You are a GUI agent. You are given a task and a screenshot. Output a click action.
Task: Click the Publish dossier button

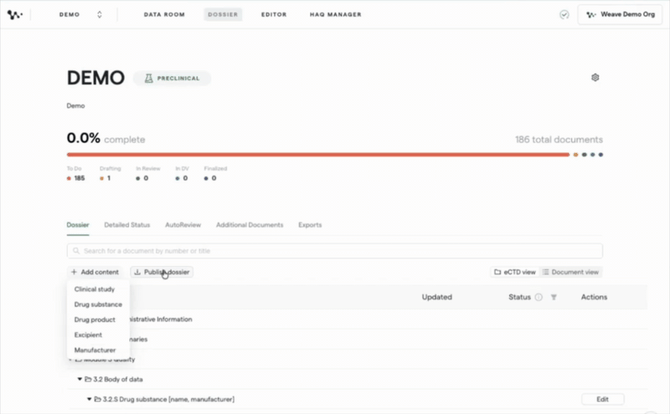(x=162, y=272)
